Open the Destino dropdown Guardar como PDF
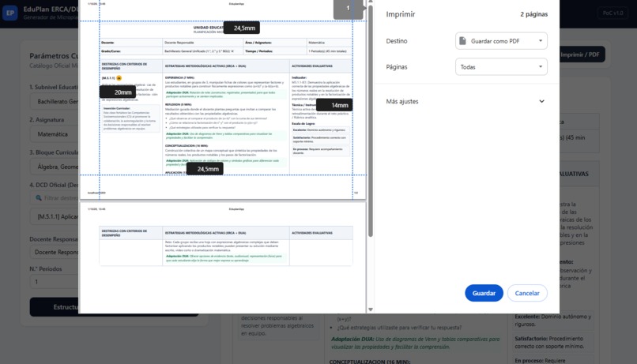Viewport: 637px width, 364px height. (501, 41)
